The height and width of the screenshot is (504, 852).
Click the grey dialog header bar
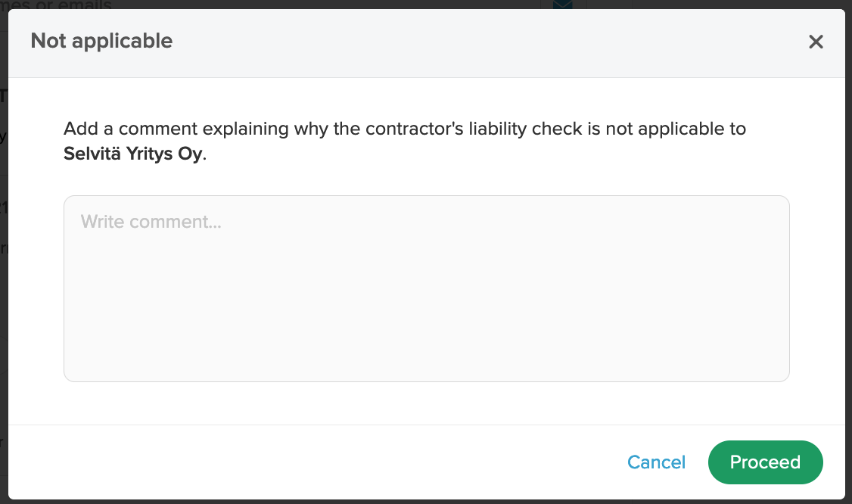coord(427,43)
